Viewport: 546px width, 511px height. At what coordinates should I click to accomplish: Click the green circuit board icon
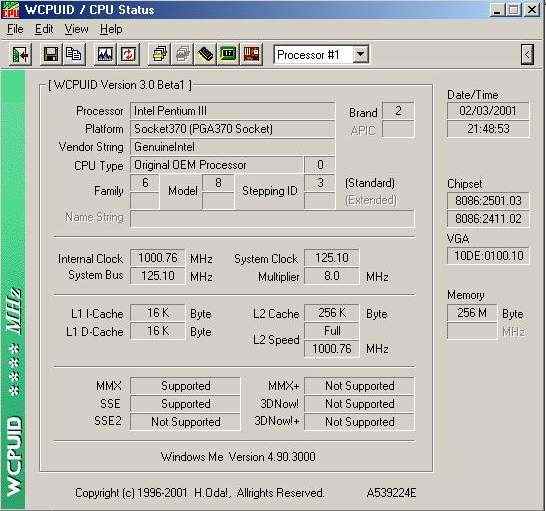tap(228, 54)
